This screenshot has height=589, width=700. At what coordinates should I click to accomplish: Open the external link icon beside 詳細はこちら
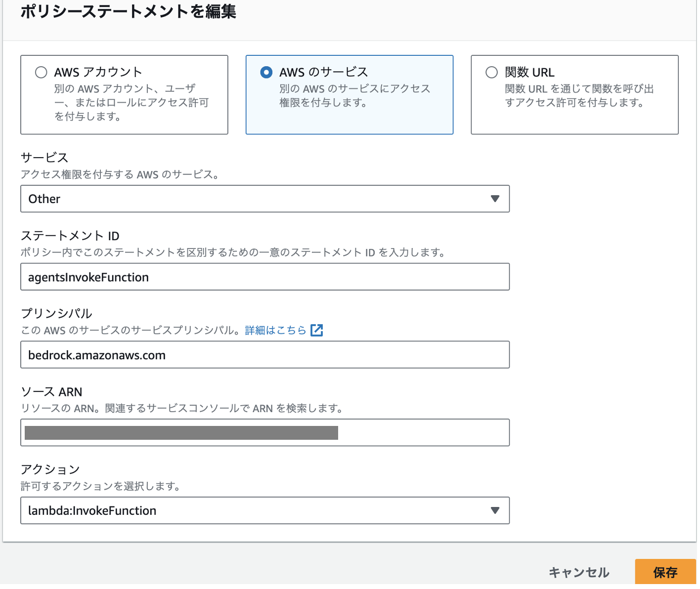coord(316,331)
